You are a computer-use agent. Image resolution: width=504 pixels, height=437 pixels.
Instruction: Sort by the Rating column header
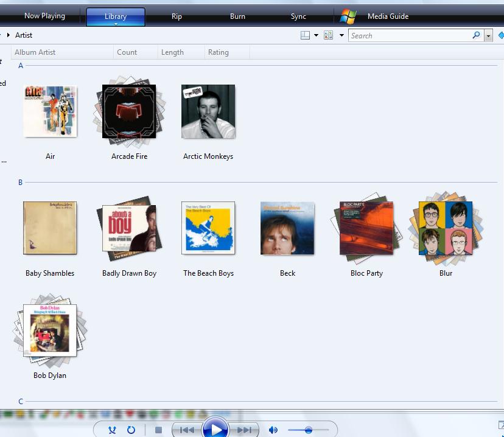227,52
